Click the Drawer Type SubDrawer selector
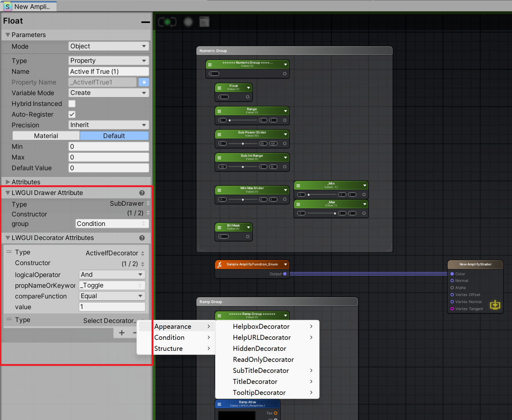 [x=130, y=204]
